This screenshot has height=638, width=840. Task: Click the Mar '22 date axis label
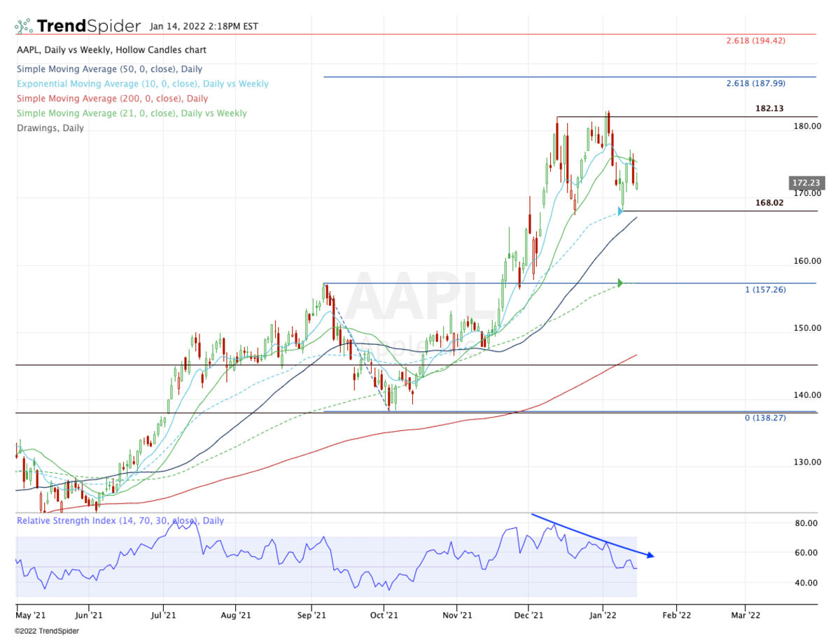click(x=745, y=616)
